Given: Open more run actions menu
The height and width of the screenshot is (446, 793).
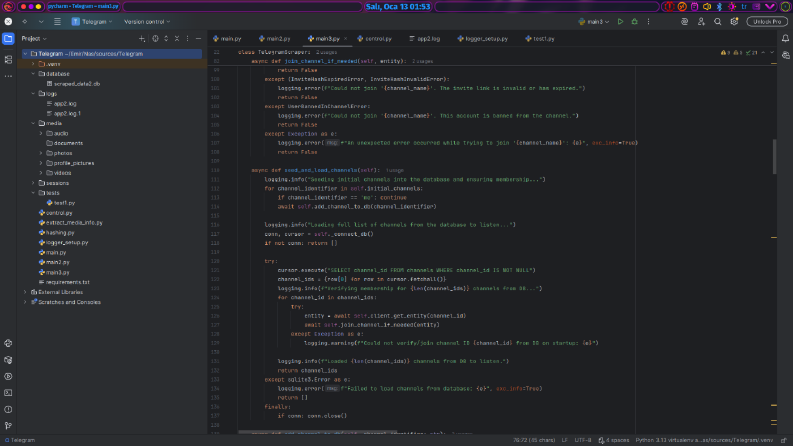Looking at the screenshot, I should pyautogui.click(x=648, y=22).
